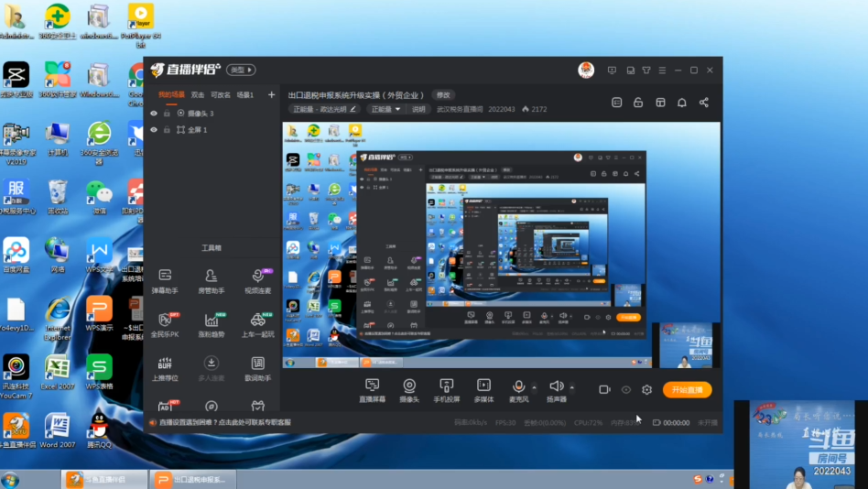Viewport: 868px width, 489px height.
Task: Open the 全民乐PK tool
Action: click(165, 325)
